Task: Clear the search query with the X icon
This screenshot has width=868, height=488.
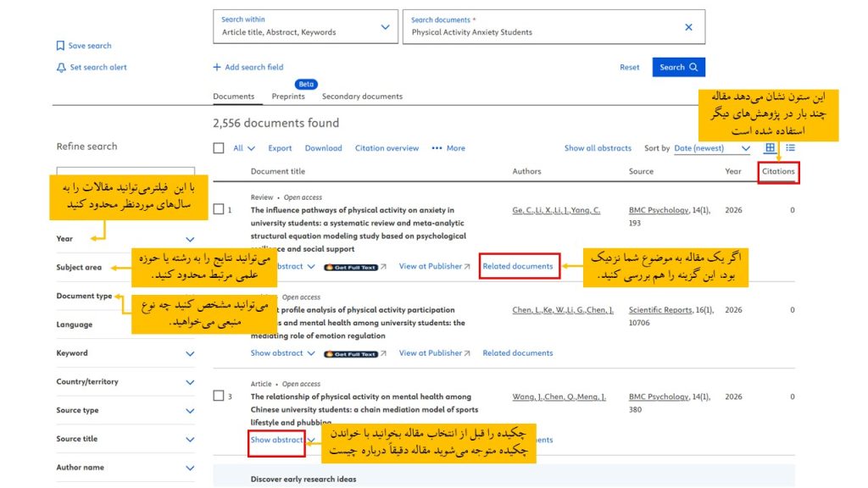Action: (688, 27)
